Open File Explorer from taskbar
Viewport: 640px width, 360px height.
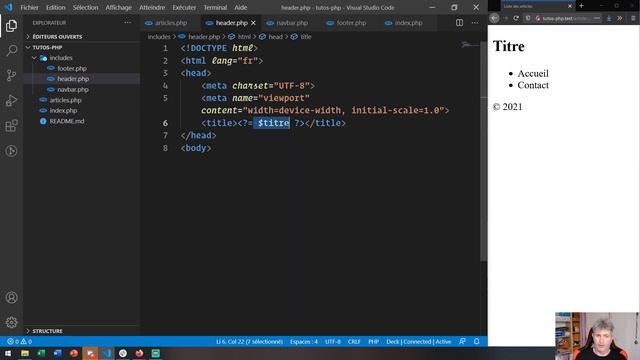pyautogui.click(x=25, y=353)
